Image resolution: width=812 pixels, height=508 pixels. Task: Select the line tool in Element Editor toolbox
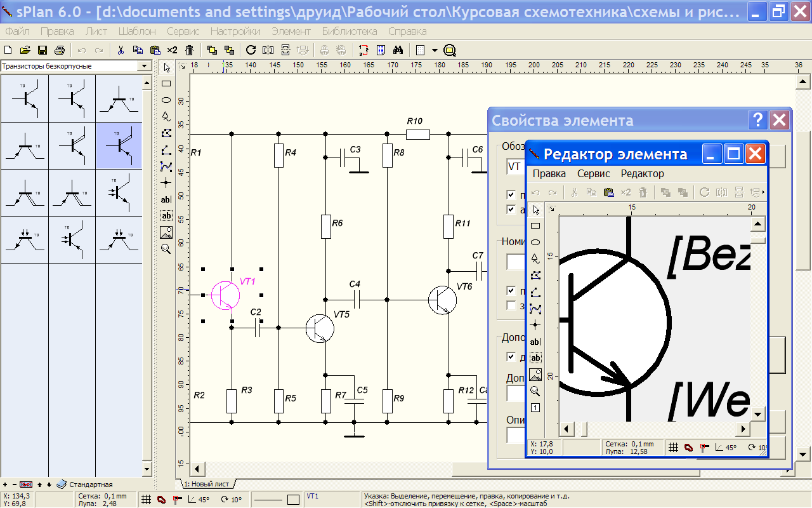click(535, 292)
